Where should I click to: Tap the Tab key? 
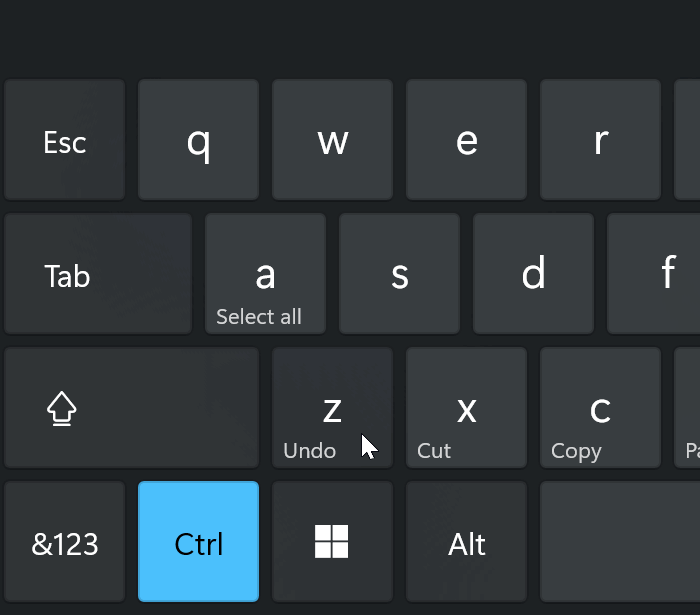[x=98, y=274]
